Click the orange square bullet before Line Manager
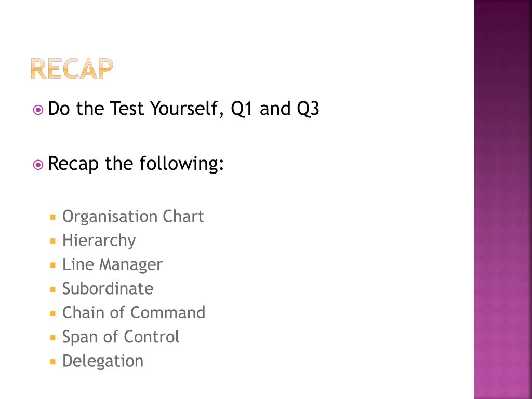The width and height of the screenshot is (532, 399). [x=52, y=265]
